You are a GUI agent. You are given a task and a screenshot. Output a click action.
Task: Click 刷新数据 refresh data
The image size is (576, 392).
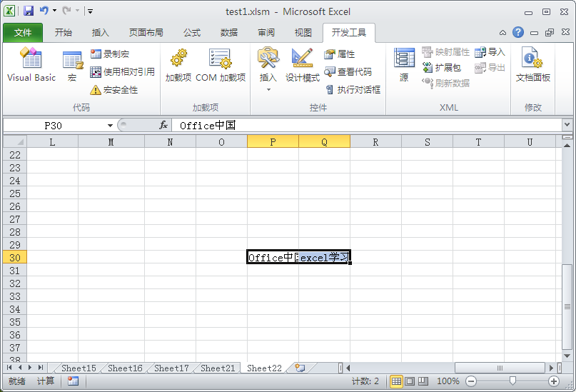445,84
